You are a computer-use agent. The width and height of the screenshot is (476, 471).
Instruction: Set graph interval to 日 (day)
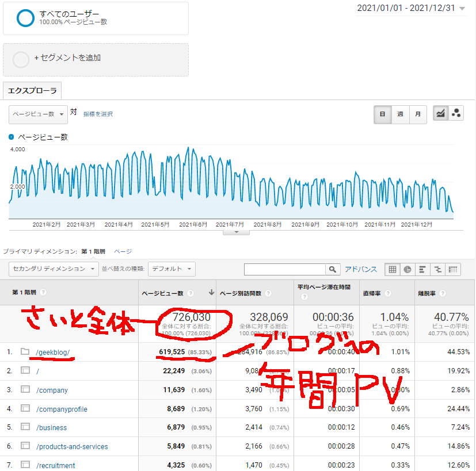coord(382,114)
